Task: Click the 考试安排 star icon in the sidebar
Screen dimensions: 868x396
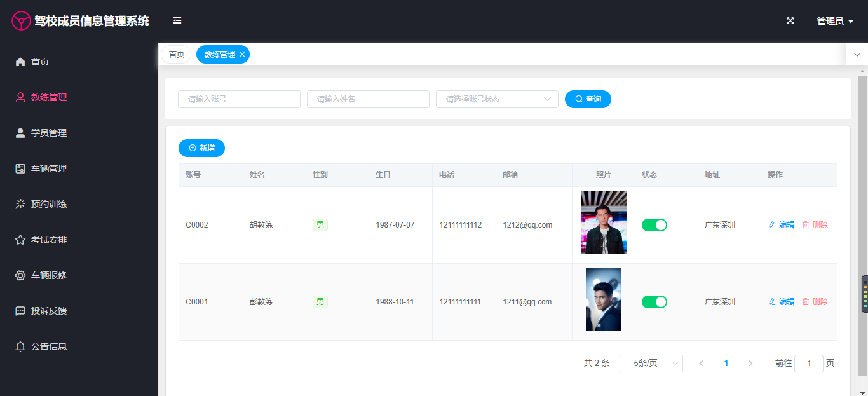Action: coord(20,240)
